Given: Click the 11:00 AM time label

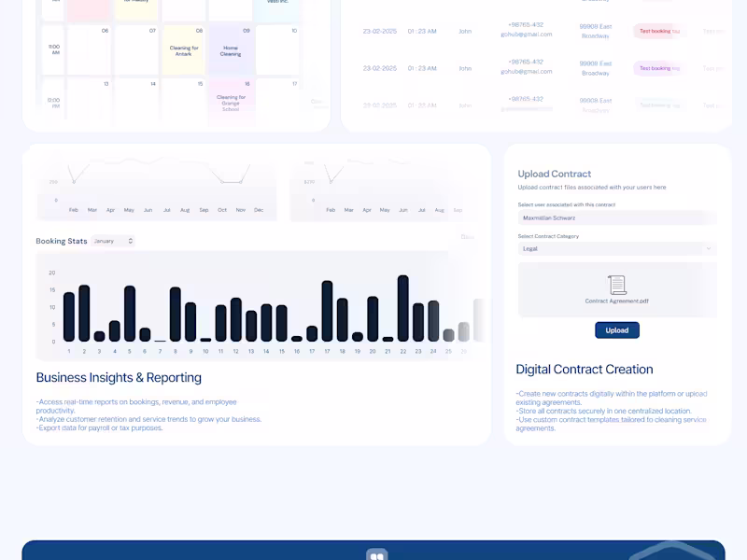Looking at the screenshot, I should (x=54, y=49).
